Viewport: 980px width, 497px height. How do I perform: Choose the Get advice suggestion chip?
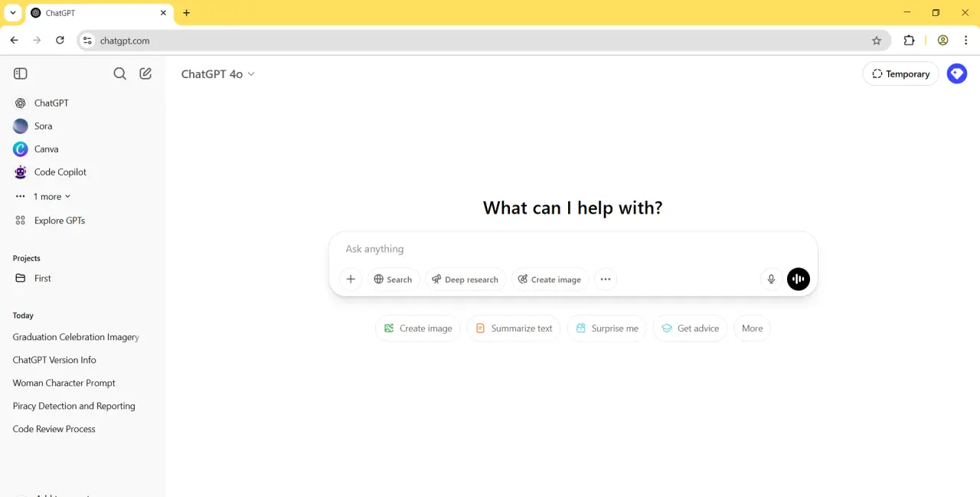click(x=690, y=329)
